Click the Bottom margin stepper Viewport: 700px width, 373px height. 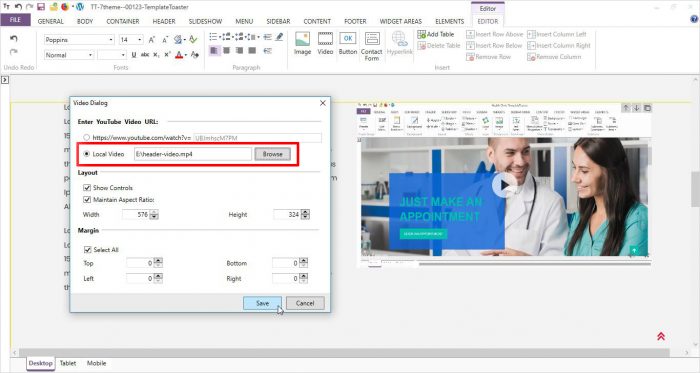coord(303,263)
